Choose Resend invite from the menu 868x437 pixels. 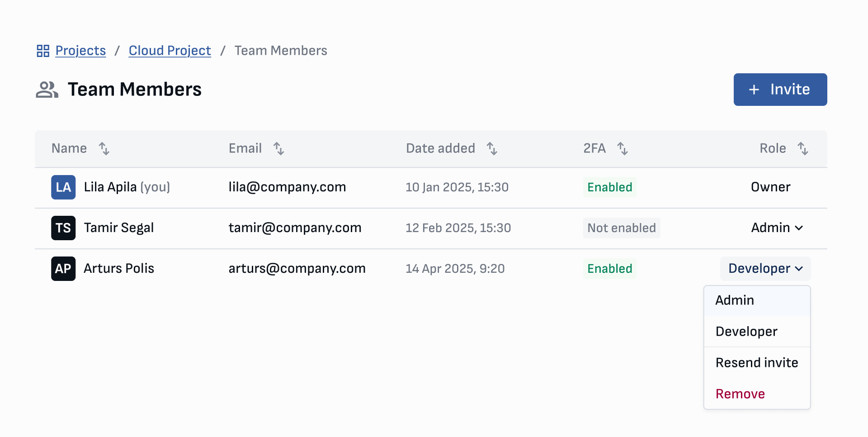pos(757,362)
